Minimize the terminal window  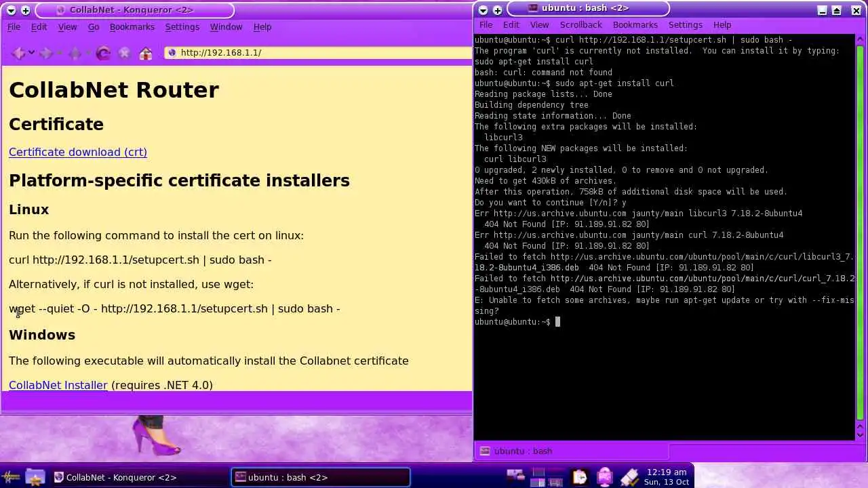pyautogui.click(x=822, y=10)
